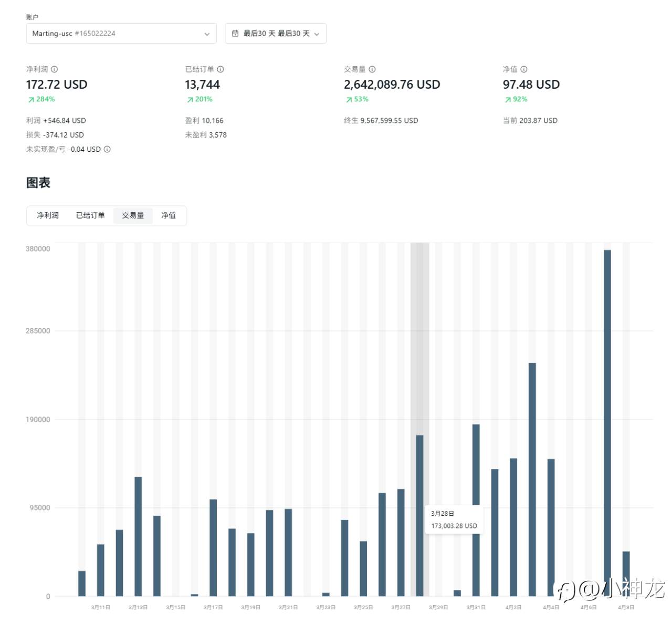The image size is (672, 624).
Task: Click the 3月13日 bar in the chart
Action: [138, 536]
